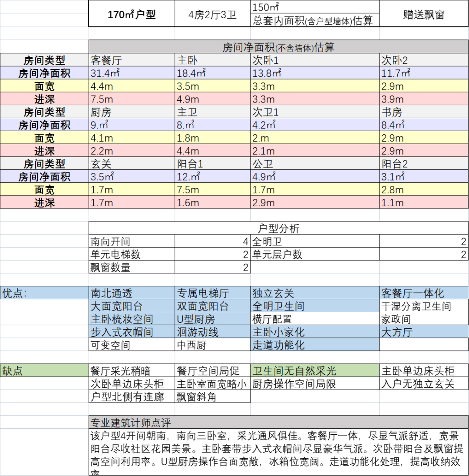
Task: Select the '餐厅采光稍暗' cell
Action: coord(132,370)
